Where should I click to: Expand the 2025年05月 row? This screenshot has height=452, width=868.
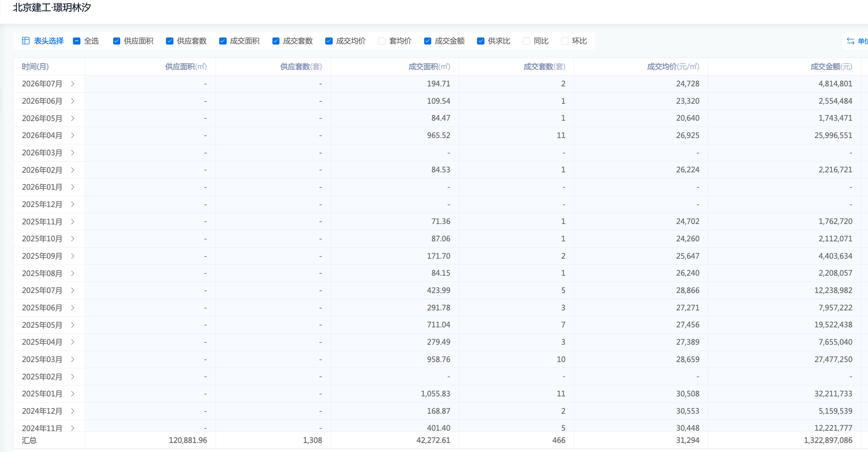tap(73, 325)
